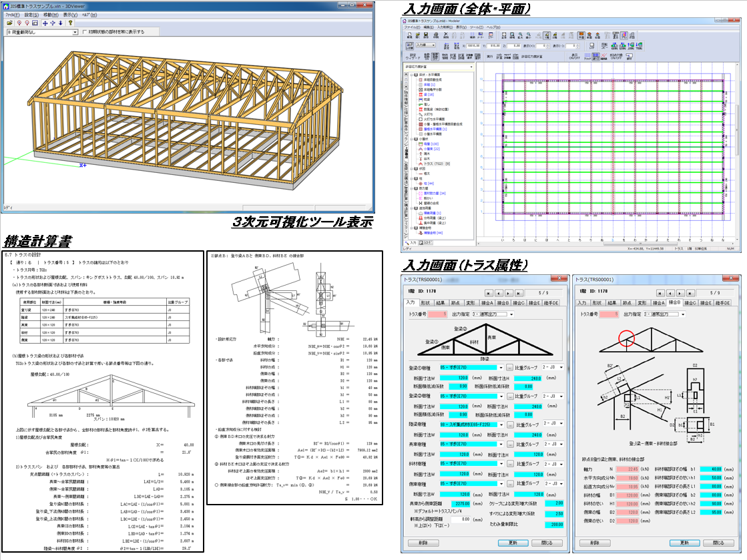747x560 pixels.
Task: Go to next truss in left truss dialog
Action: (x=509, y=293)
